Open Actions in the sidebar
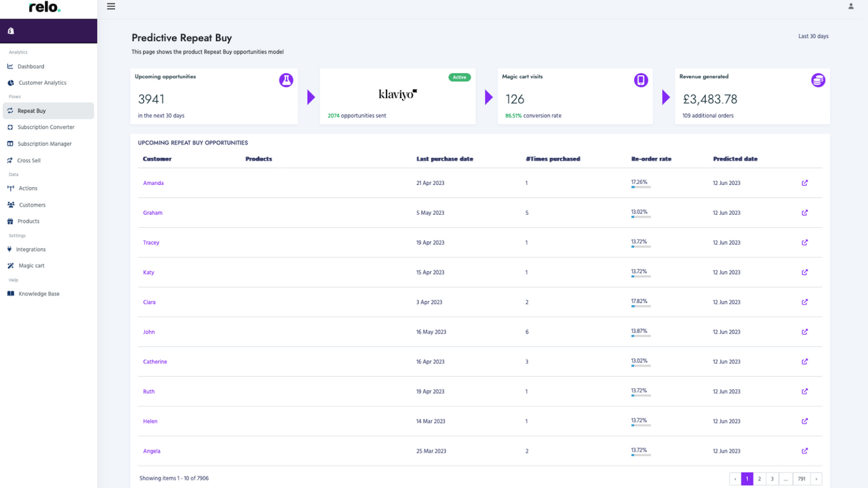This screenshot has height=488, width=868. click(28, 188)
